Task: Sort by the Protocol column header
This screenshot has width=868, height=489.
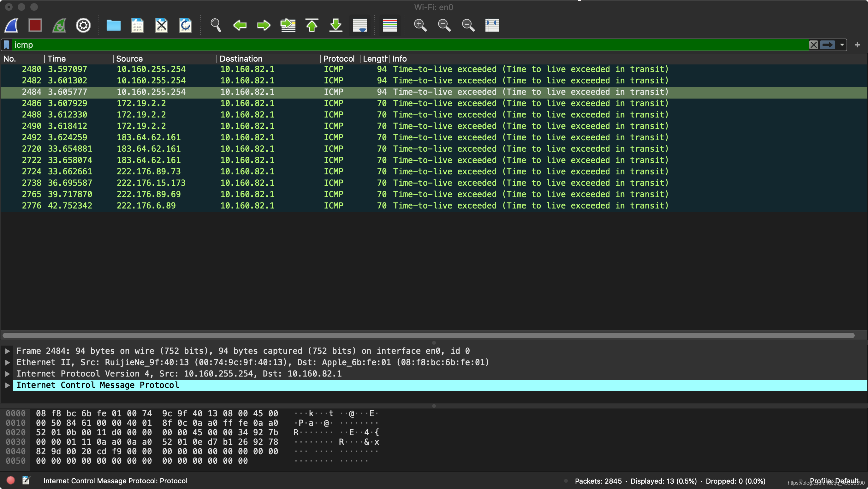Action: point(340,59)
